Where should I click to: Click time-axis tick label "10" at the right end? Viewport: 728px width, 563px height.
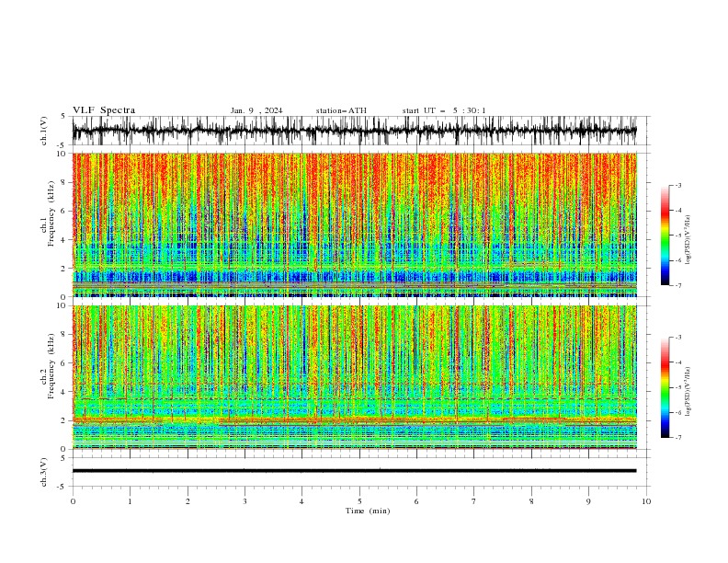point(646,501)
